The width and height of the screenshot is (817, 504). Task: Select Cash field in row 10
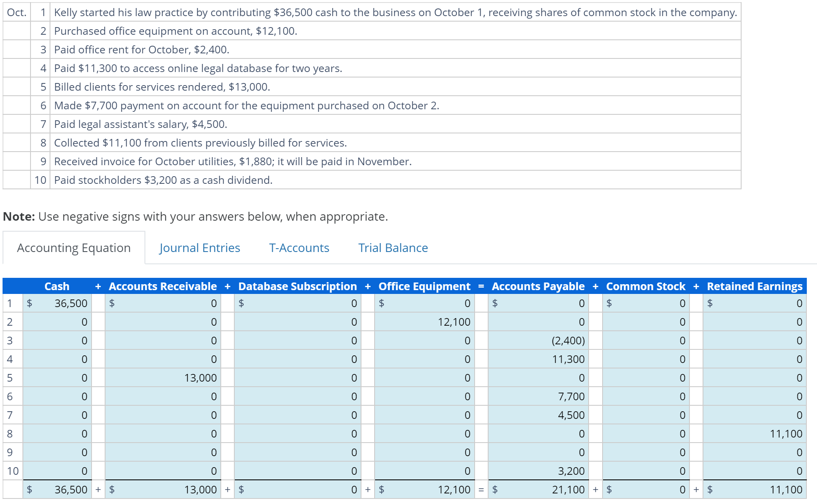click(x=57, y=471)
